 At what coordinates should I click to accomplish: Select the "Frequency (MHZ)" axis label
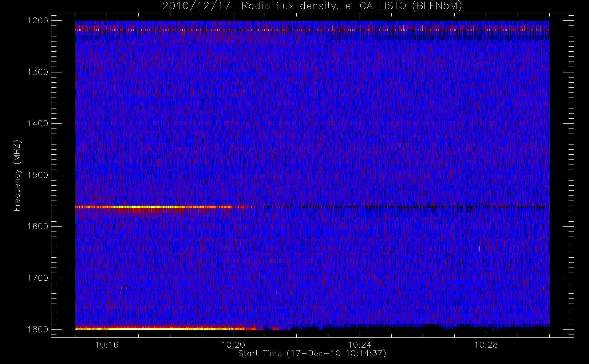[x=17, y=175]
